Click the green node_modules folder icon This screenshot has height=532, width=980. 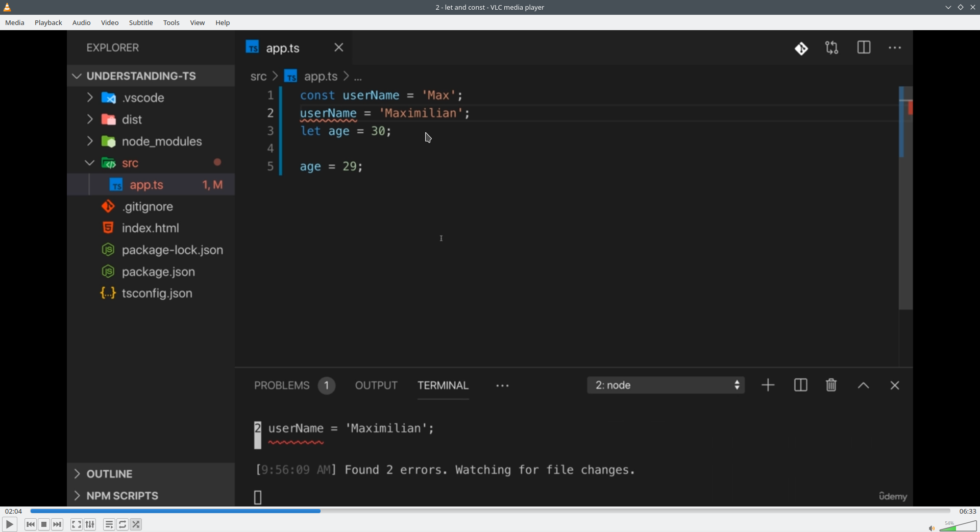109,141
